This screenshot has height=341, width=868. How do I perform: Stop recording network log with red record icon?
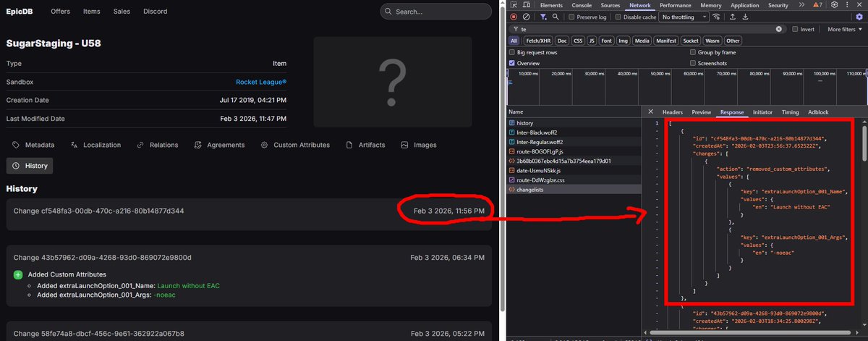click(514, 17)
